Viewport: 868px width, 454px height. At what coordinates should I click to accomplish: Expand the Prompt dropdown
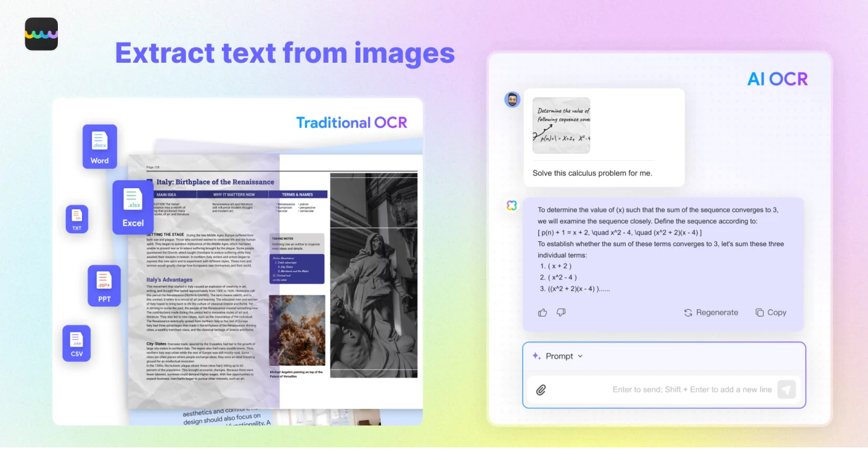558,356
